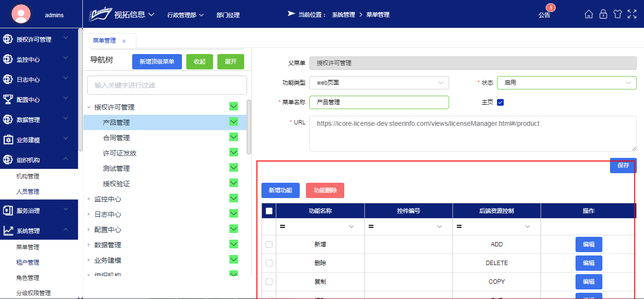The width and height of the screenshot is (644, 299).
Task: Open the 状态 启用 dropdown
Action: point(567,83)
